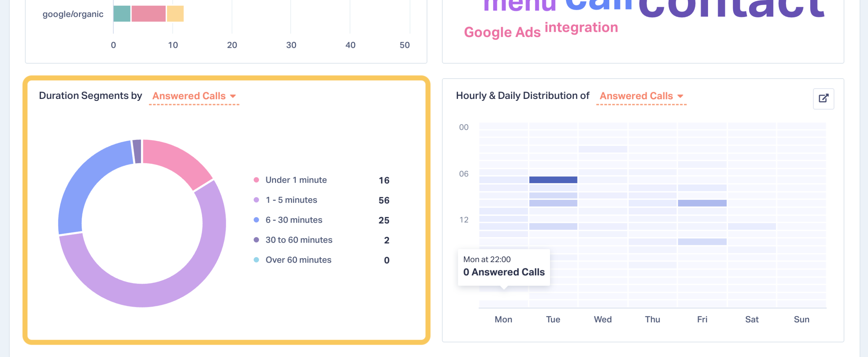This screenshot has width=868, height=357.
Task: Click 'Google Ads' in the word cloud
Action: tap(502, 33)
